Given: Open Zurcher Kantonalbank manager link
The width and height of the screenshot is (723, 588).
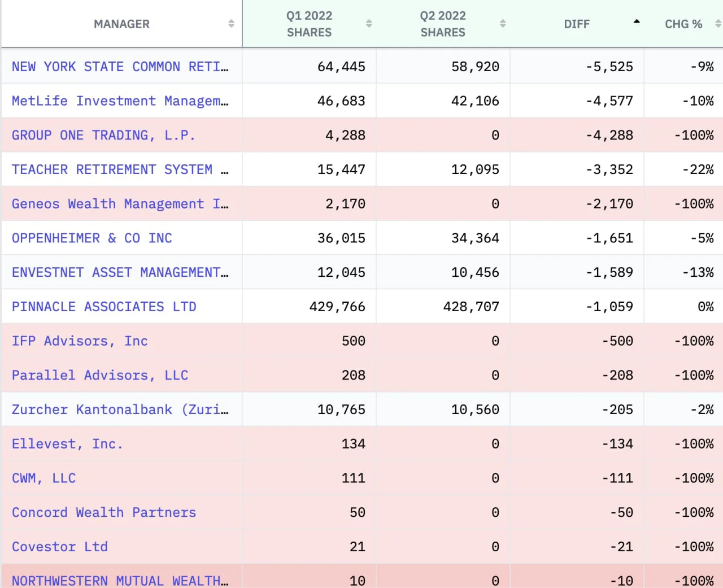Looking at the screenshot, I should (120, 410).
